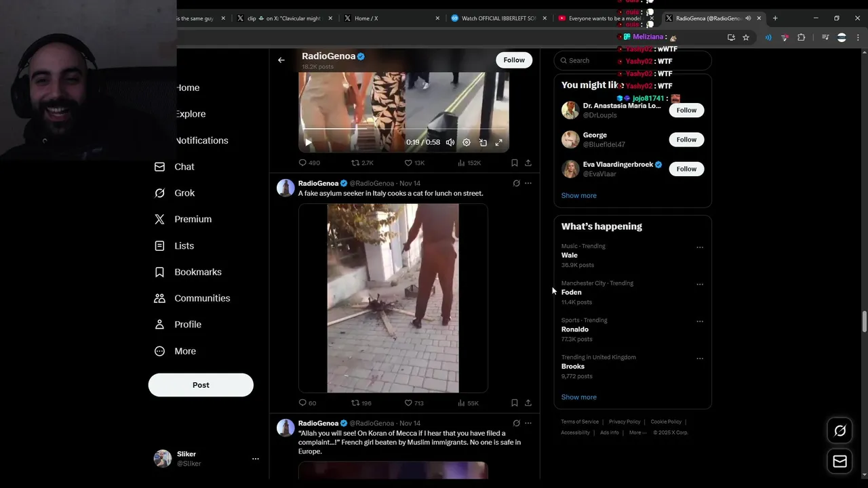Expand the video to fullscreen

pyautogui.click(x=499, y=142)
